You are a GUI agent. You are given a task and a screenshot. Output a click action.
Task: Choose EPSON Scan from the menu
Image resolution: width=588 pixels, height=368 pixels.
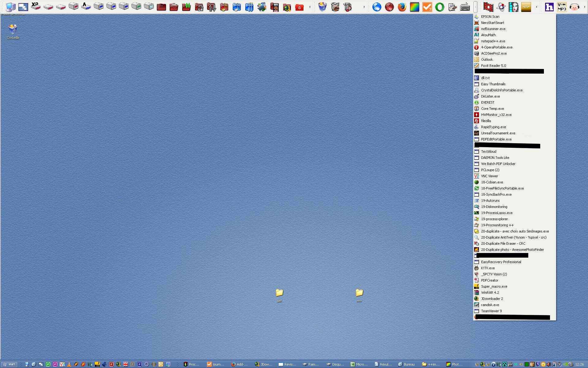point(514,17)
